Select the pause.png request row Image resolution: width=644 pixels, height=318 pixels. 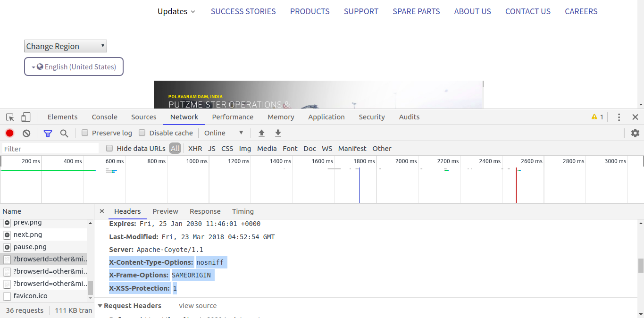[43, 247]
